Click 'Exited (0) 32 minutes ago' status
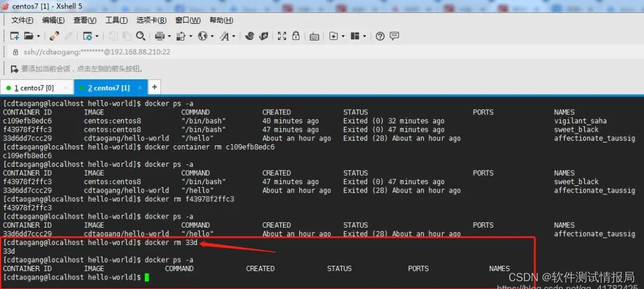644x289 pixels. click(x=394, y=121)
